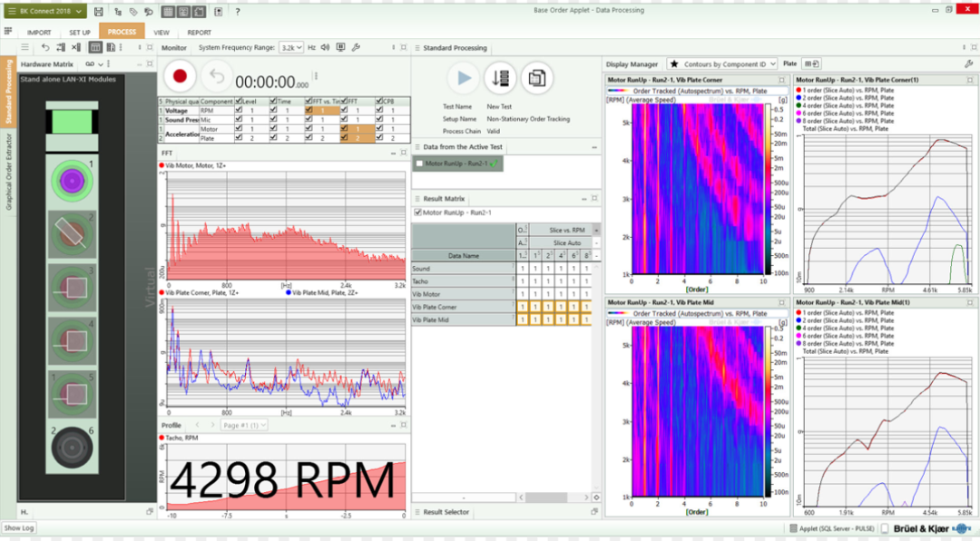980x541 pixels.
Task: Toggle the Level column header checkbox
Action: (x=239, y=101)
